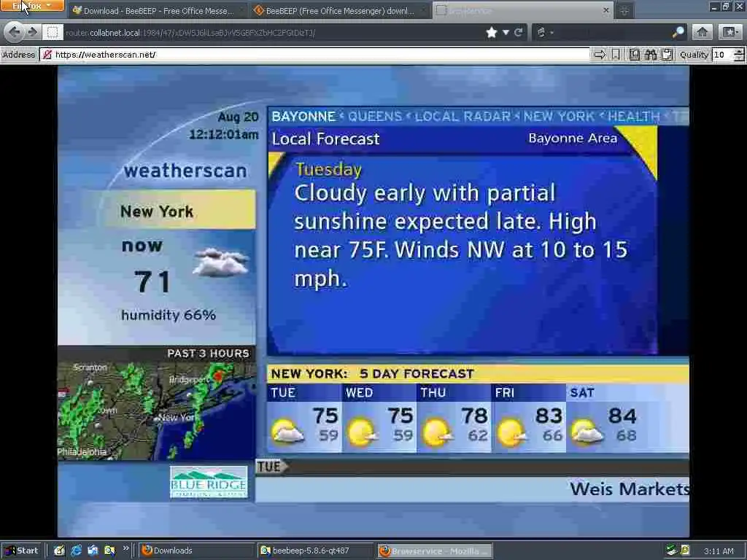
Task: Click the site identity icon in the URL bar
Action: [x=53, y=32]
